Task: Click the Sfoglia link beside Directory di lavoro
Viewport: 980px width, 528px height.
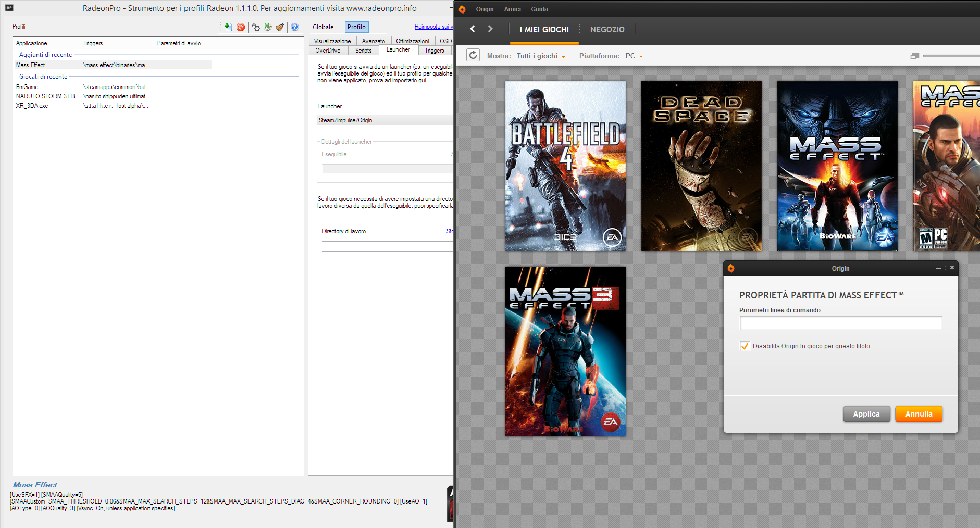Action: 449,231
